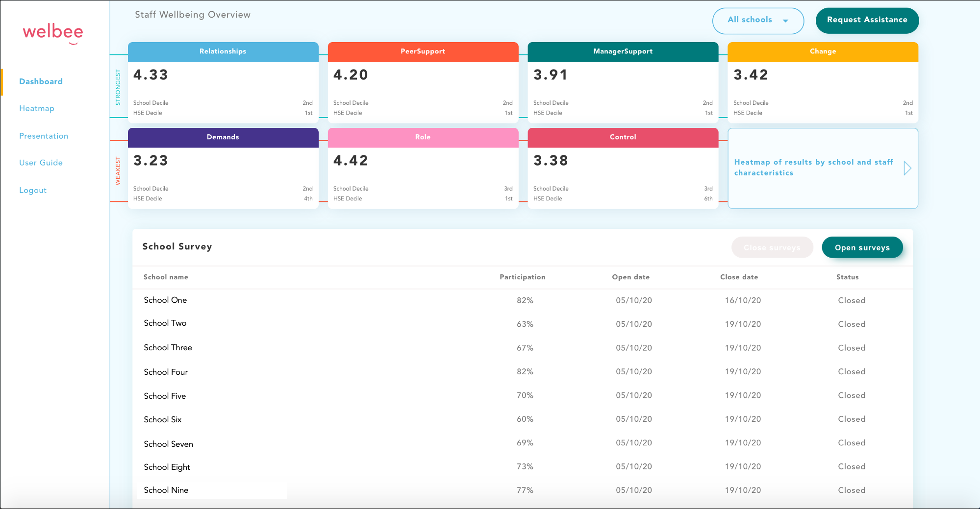The width and height of the screenshot is (980, 509).
Task: Select Logout in the sidebar
Action: coord(33,191)
